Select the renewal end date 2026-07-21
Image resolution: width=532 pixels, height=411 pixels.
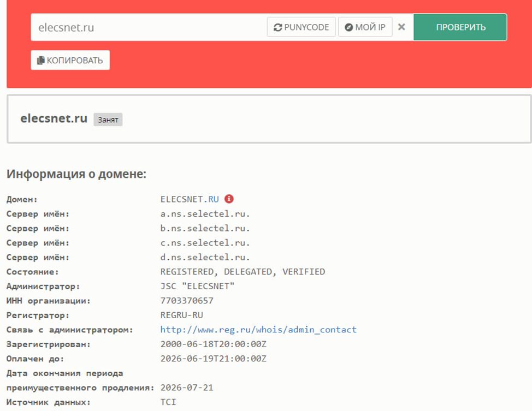[x=187, y=388]
